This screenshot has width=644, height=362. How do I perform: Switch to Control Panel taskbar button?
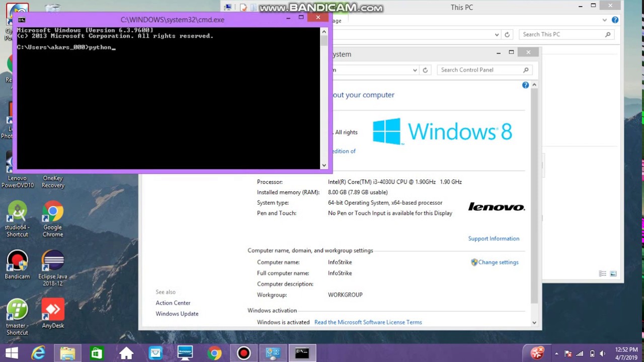pyautogui.click(x=273, y=353)
